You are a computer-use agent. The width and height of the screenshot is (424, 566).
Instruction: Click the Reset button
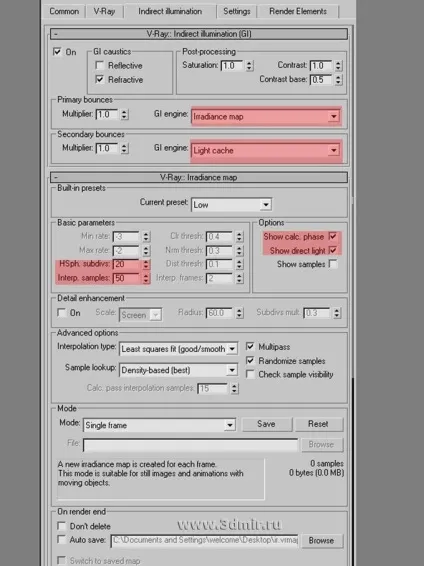coord(319,424)
